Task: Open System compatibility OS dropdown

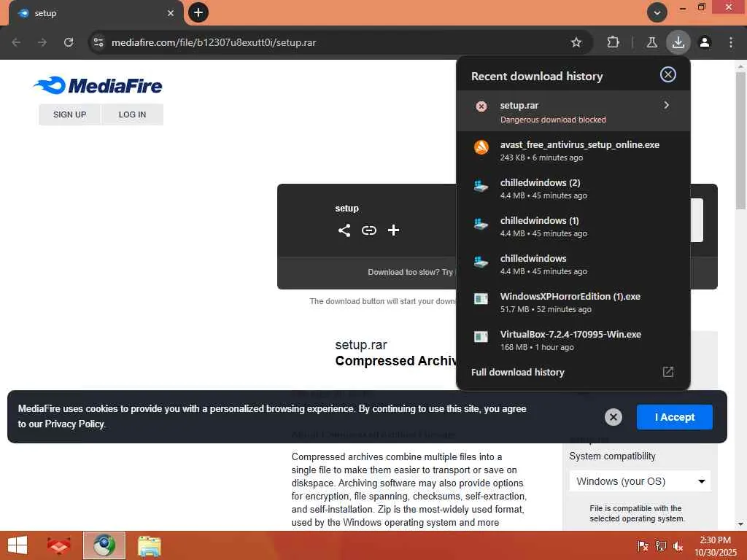Action: point(640,481)
